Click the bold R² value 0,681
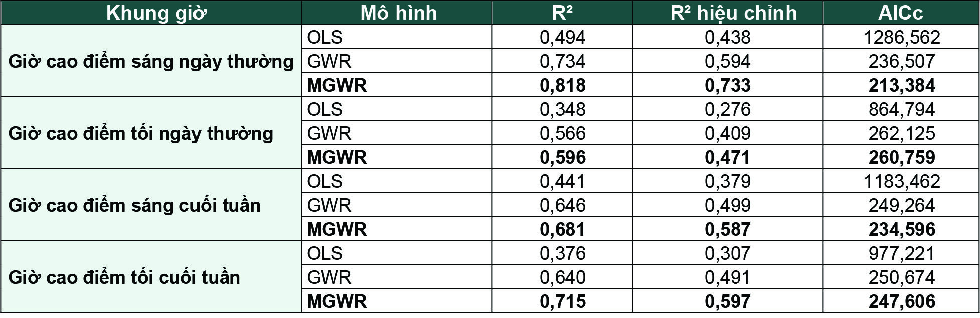The height and width of the screenshot is (318, 980). [562, 229]
